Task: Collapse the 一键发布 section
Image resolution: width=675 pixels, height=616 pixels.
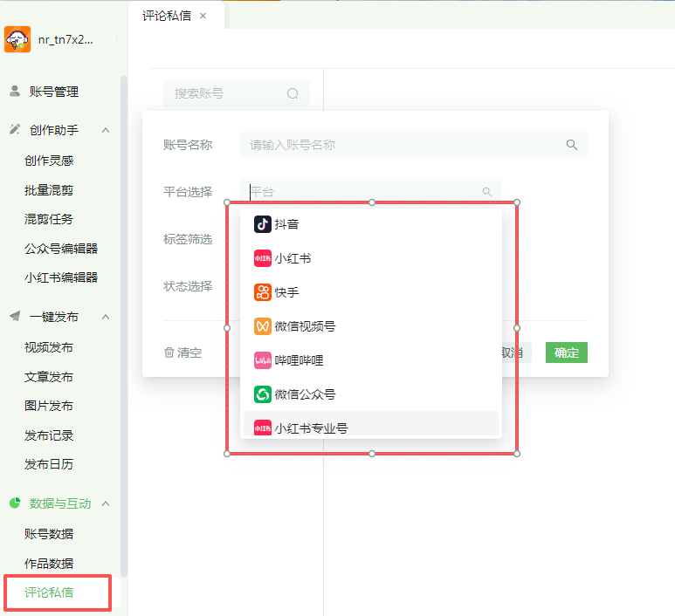Action: (106, 317)
